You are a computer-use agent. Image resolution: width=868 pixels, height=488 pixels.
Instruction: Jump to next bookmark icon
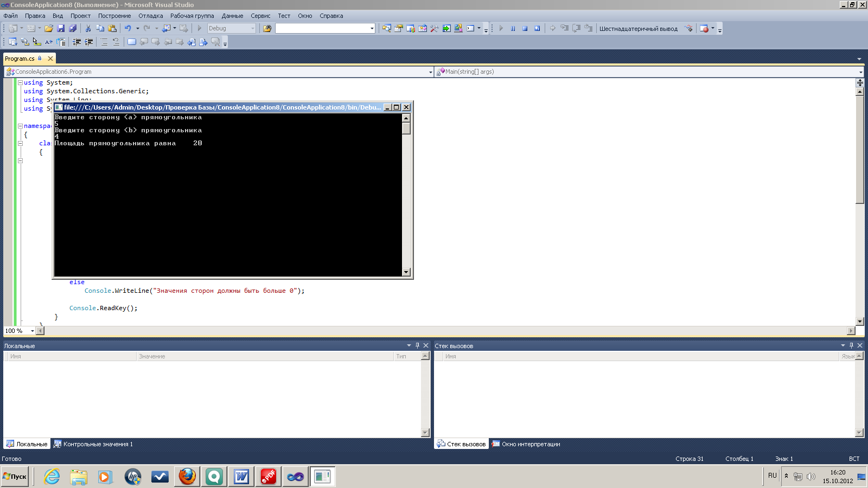pos(156,42)
